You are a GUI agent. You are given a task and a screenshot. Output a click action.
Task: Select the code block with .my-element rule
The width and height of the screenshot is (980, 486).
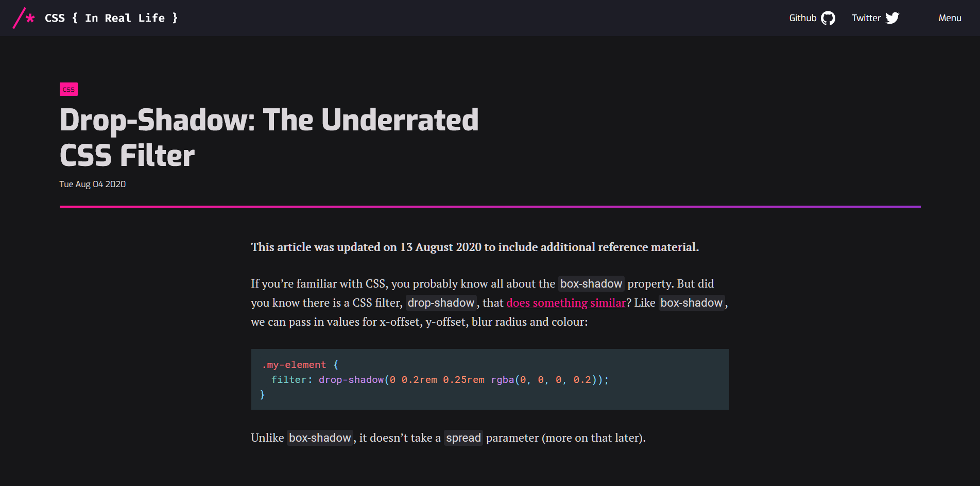pyautogui.click(x=489, y=379)
